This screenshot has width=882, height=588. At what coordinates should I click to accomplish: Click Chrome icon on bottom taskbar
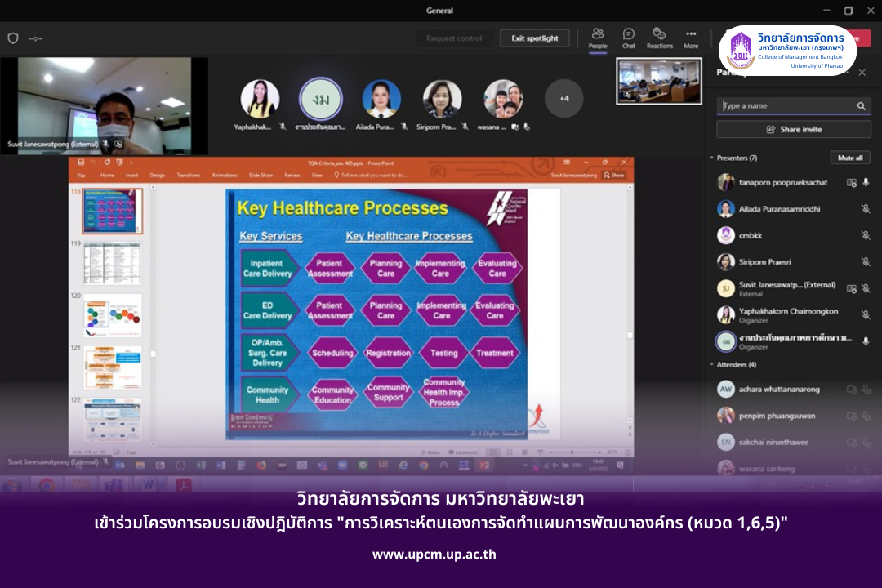pos(47,484)
